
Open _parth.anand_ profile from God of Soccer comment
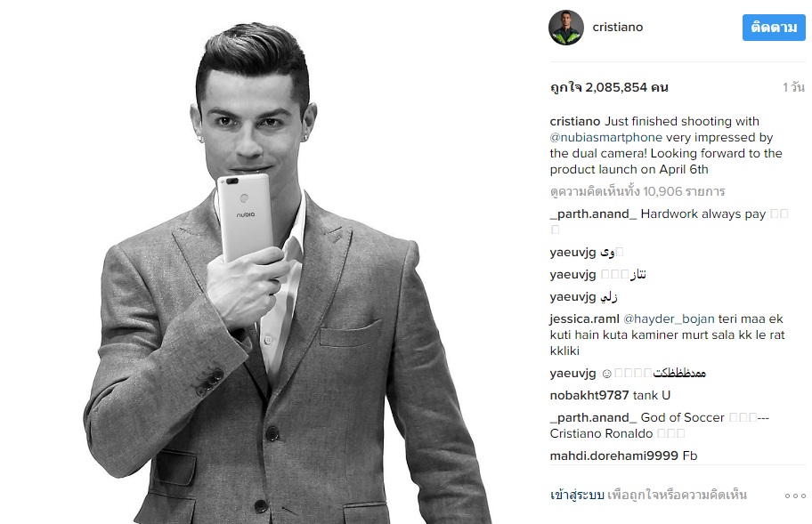coord(593,417)
